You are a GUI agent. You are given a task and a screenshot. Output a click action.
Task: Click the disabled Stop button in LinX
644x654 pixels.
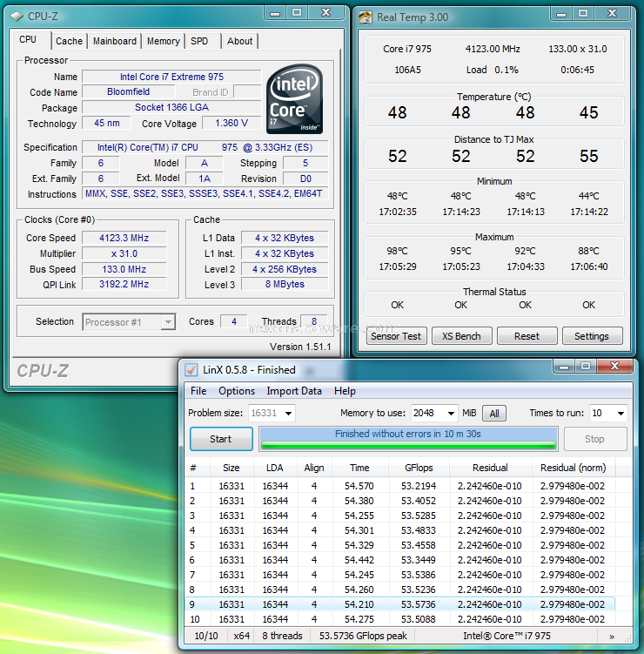(595, 439)
